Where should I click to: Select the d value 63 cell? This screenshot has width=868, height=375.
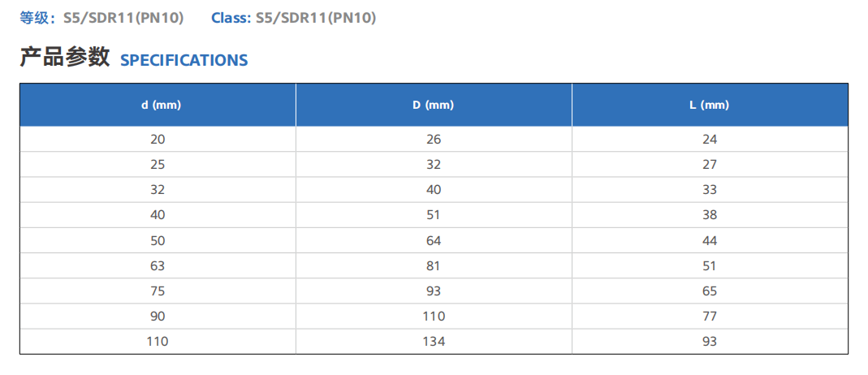(x=158, y=266)
